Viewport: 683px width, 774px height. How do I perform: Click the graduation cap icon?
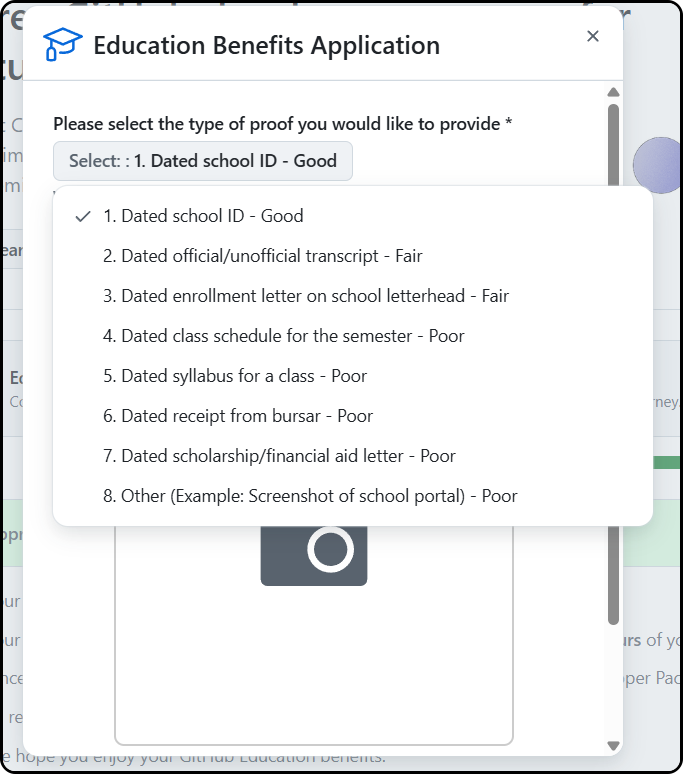63,44
